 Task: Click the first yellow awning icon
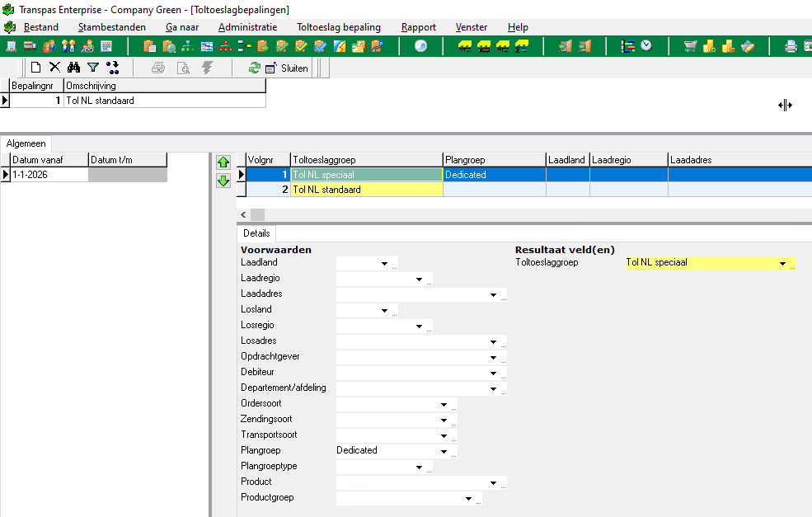pos(464,47)
